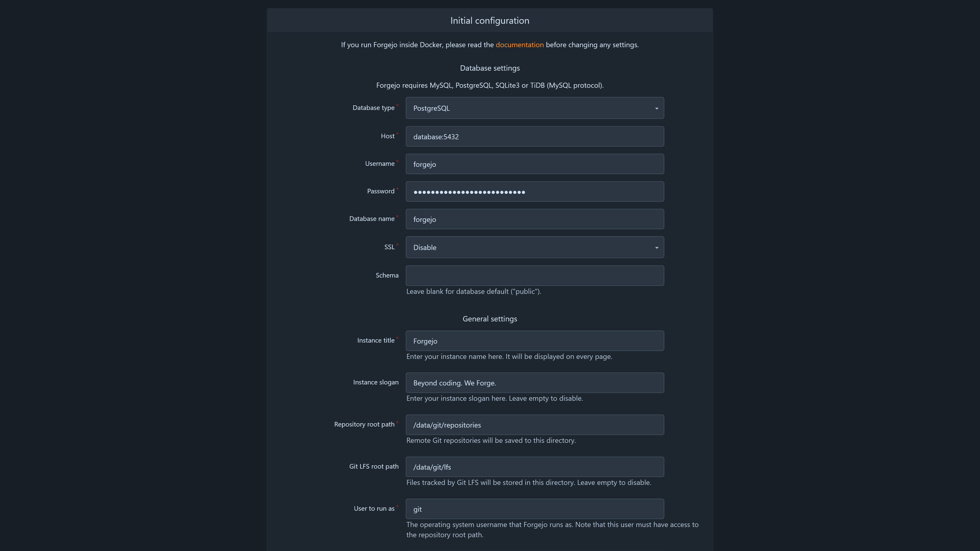
Task: Click the Database type dropdown arrow
Action: pos(656,108)
